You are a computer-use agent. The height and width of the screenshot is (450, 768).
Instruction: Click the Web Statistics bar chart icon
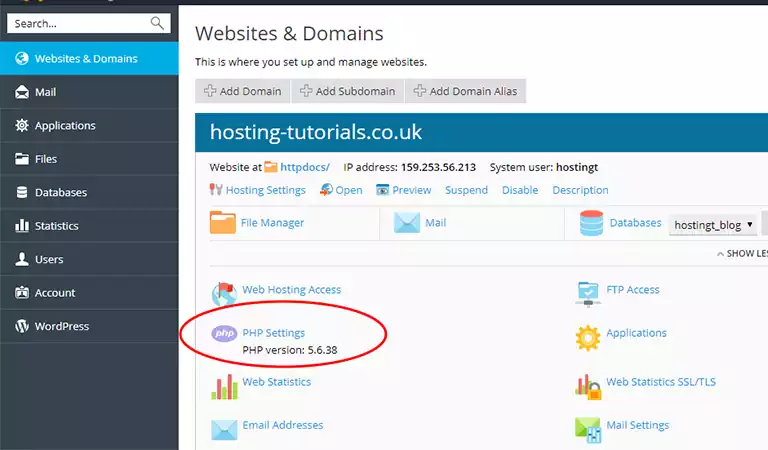[224, 387]
